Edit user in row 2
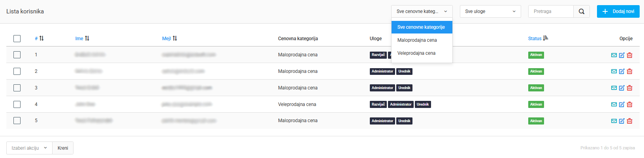The image size is (644, 158). pos(622,71)
